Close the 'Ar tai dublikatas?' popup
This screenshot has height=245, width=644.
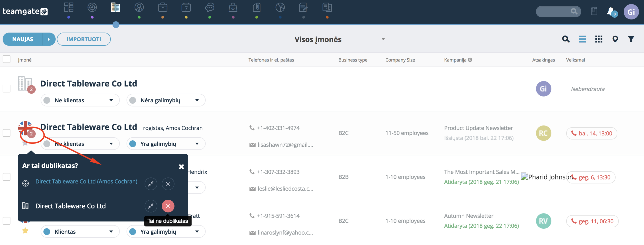click(x=181, y=167)
